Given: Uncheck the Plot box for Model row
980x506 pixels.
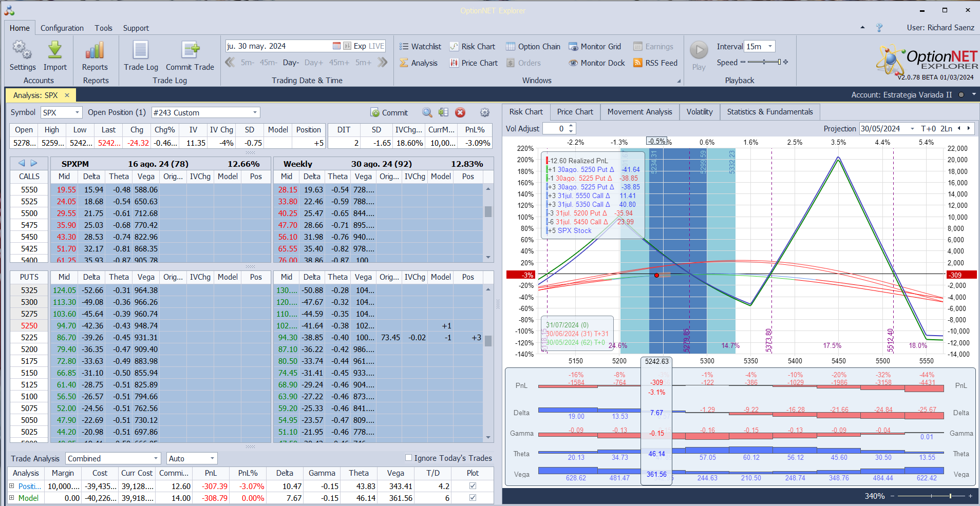Looking at the screenshot, I should pos(473,497).
